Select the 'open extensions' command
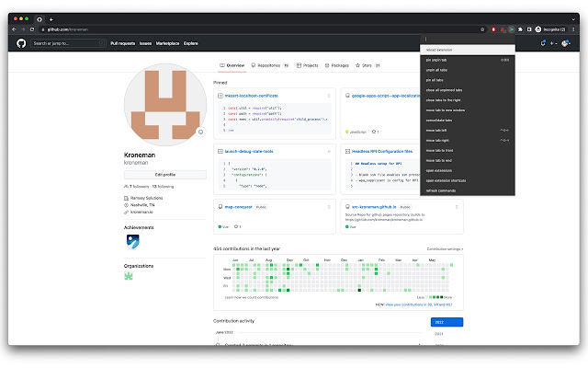The width and height of the screenshot is (588, 368). pyautogui.click(x=468, y=170)
